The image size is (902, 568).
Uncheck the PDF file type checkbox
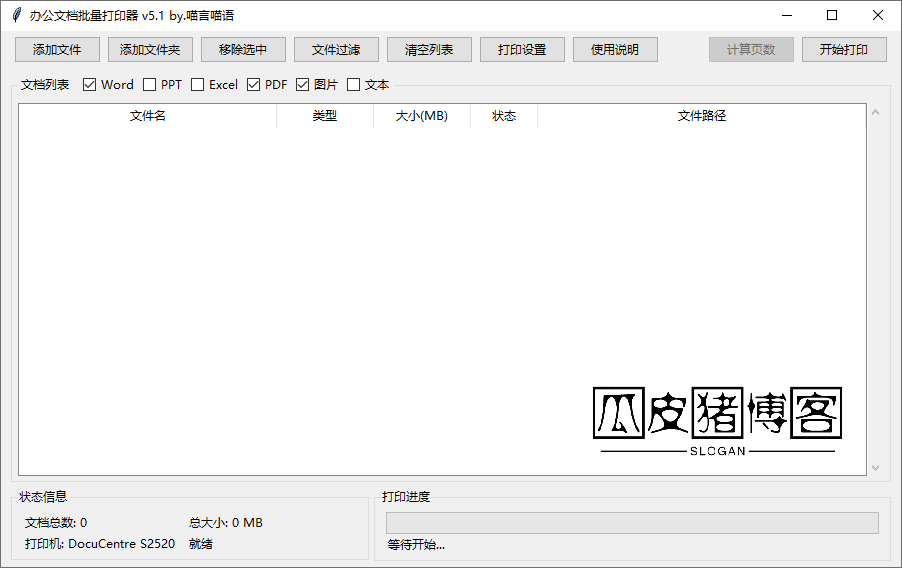pos(254,85)
